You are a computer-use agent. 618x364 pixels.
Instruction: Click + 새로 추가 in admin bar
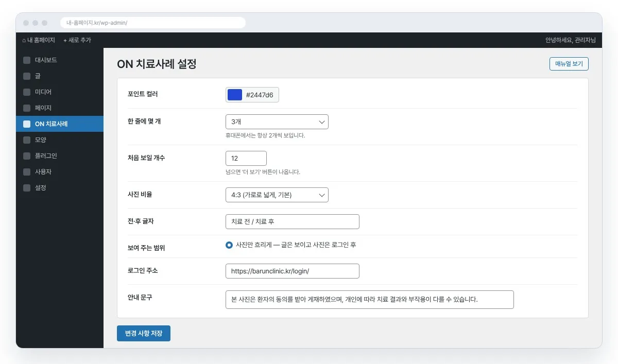point(77,40)
